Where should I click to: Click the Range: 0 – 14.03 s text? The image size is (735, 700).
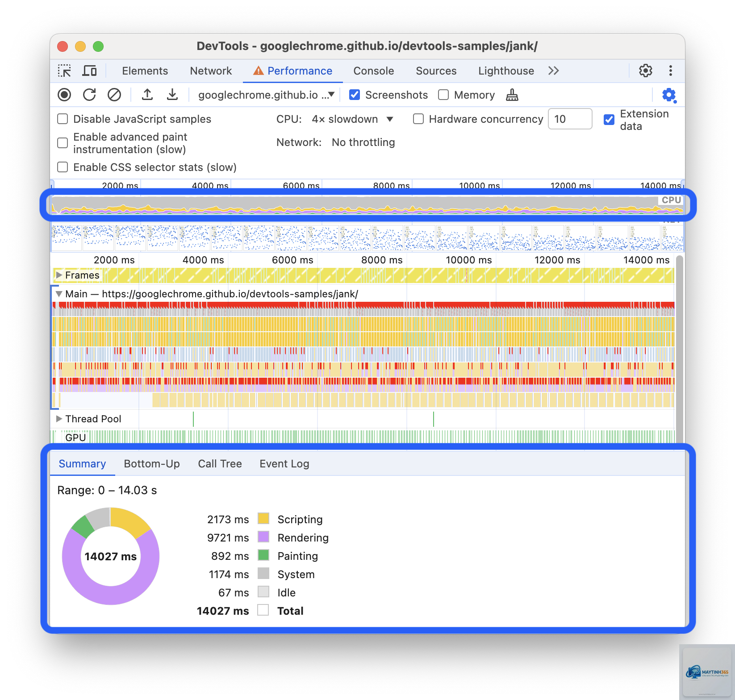coord(107,490)
